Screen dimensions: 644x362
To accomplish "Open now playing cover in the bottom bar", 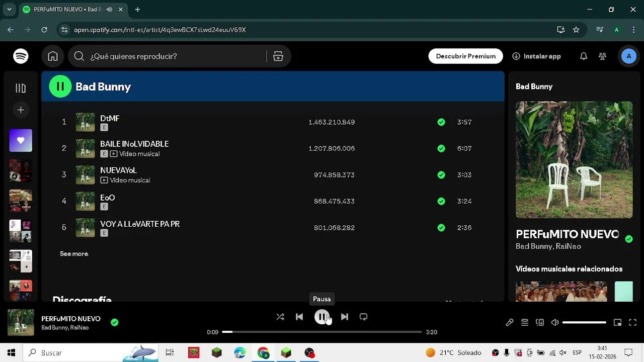I will pyautogui.click(x=21, y=323).
